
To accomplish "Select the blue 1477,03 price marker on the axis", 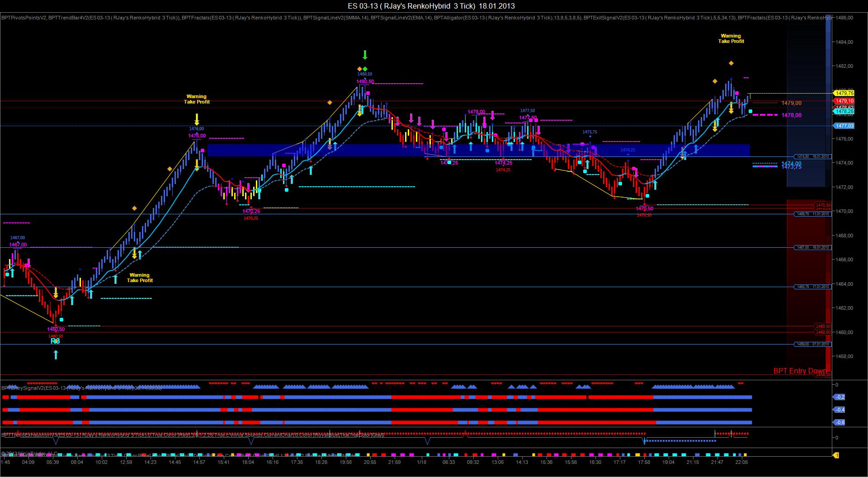I will tap(843, 126).
